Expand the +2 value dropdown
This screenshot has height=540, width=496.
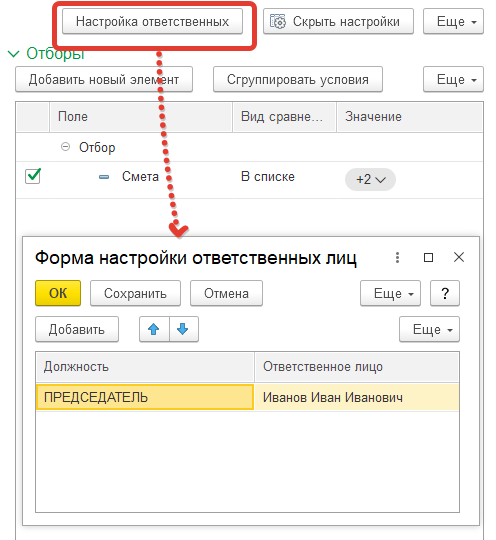coord(370,179)
